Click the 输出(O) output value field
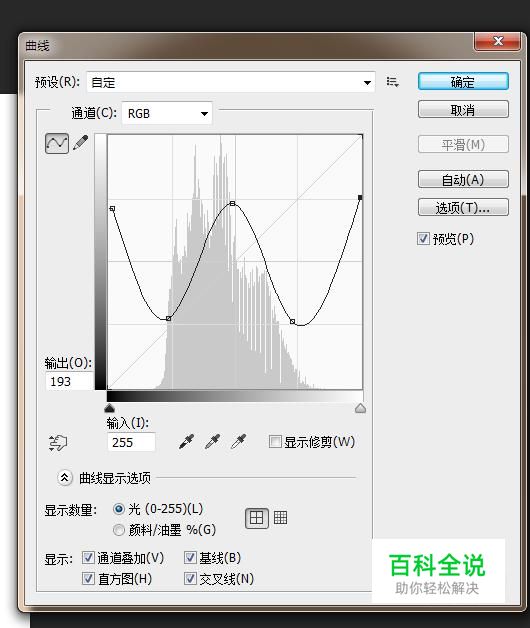530x628 pixels. click(x=70, y=381)
